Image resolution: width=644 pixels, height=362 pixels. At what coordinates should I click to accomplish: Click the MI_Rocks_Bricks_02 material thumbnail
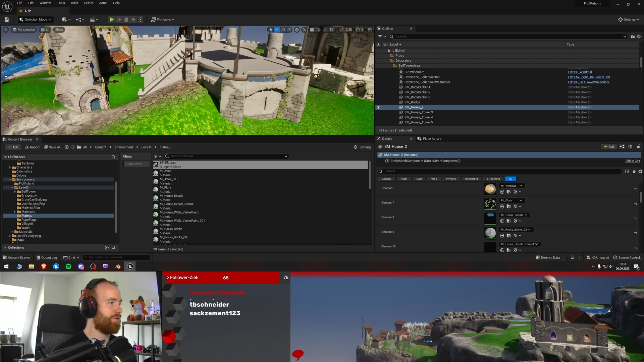(x=490, y=233)
